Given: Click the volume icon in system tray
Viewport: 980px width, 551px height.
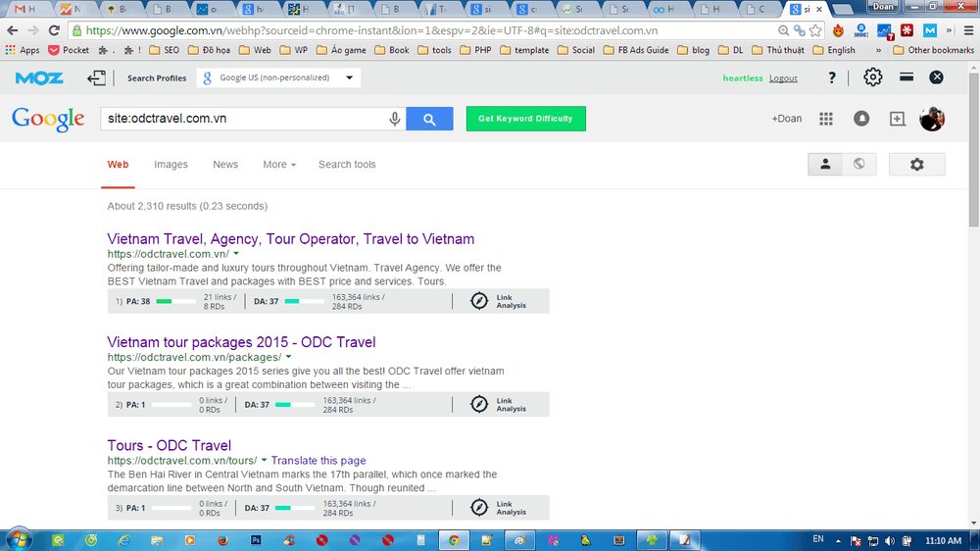Looking at the screenshot, I should [890, 541].
